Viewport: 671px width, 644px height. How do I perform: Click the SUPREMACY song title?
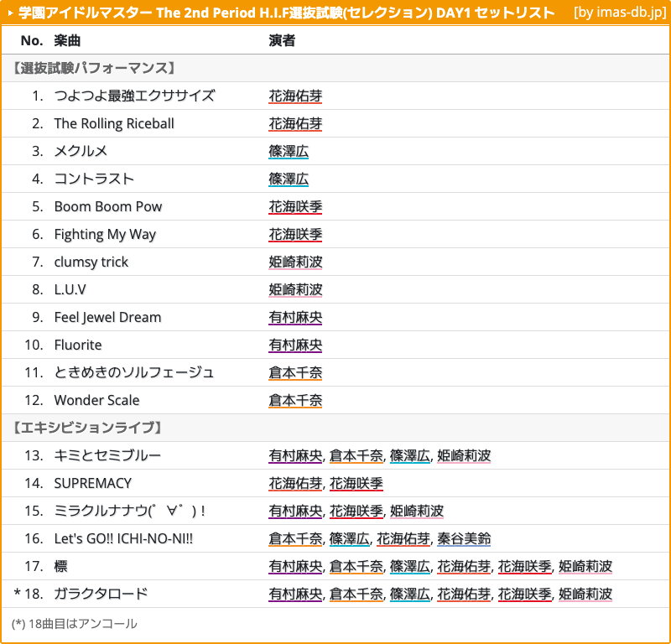93,484
